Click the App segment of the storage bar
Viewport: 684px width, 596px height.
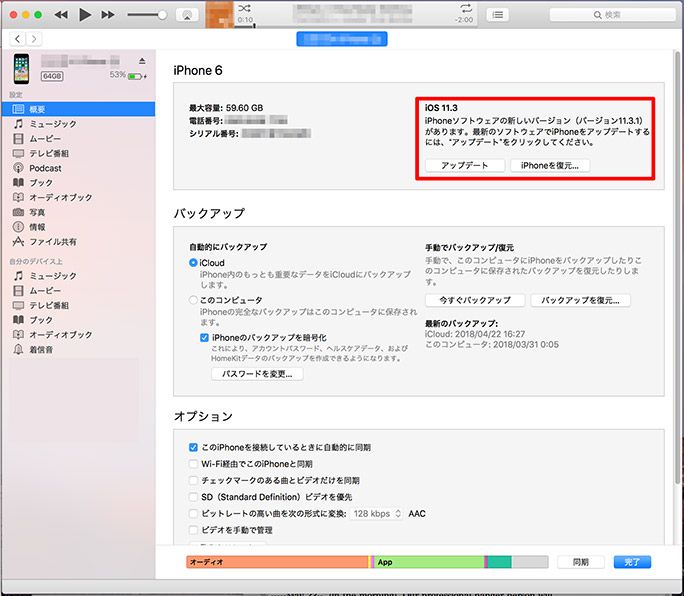point(429,562)
